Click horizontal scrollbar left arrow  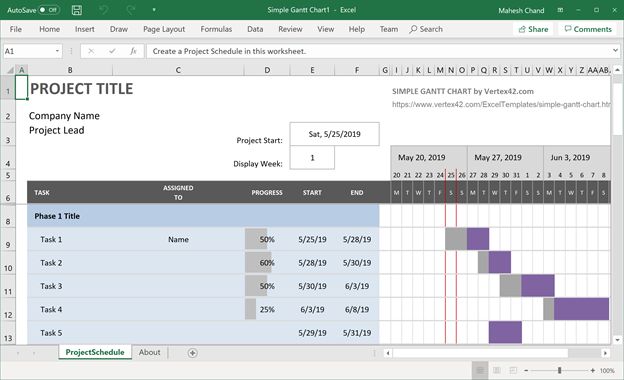pyautogui.click(x=388, y=353)
